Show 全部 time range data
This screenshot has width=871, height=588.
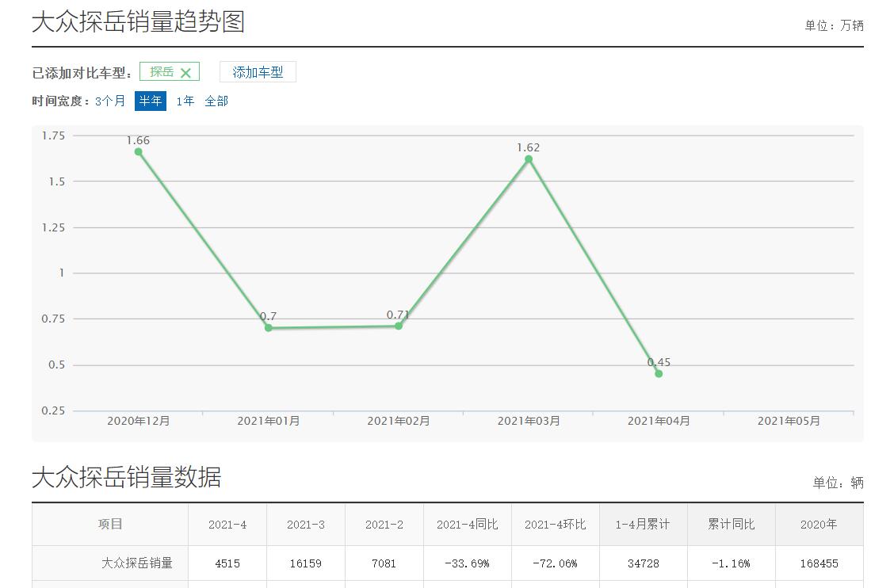pos(216,101)
